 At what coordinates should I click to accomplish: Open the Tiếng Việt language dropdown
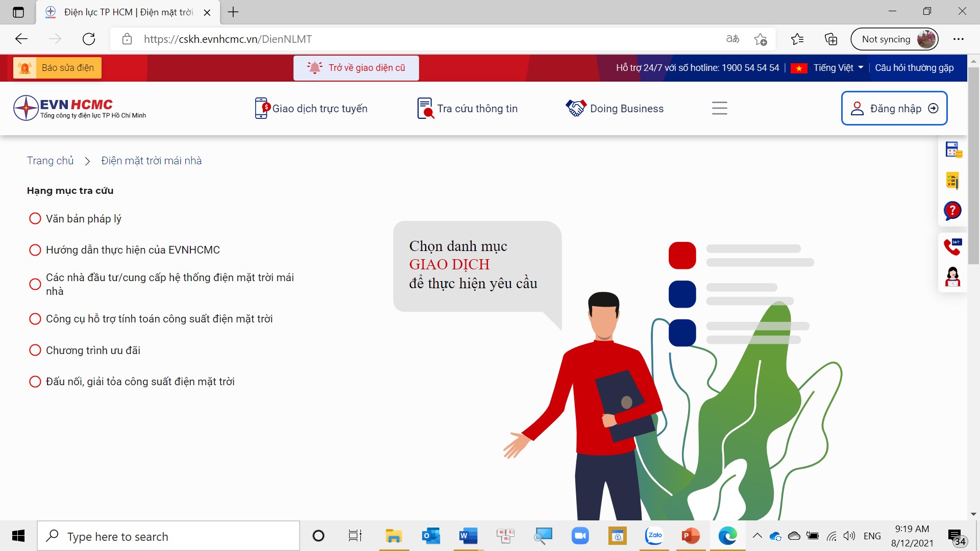tap(838, 68)
